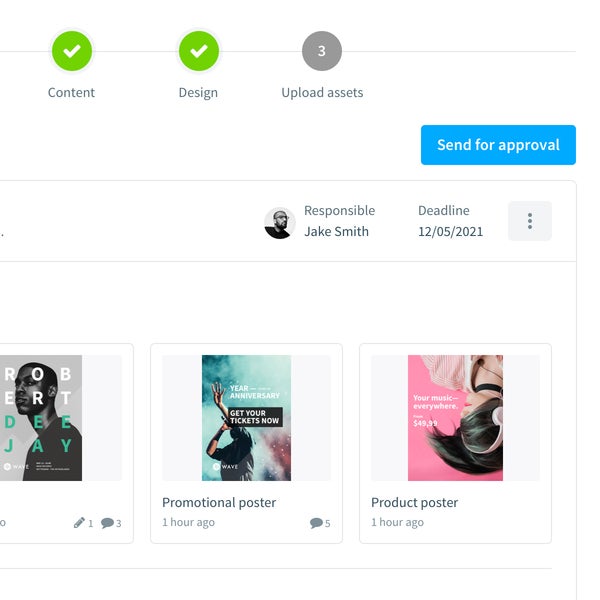
Task: Go to the Content step label
Action: click(x=71, y=93)
